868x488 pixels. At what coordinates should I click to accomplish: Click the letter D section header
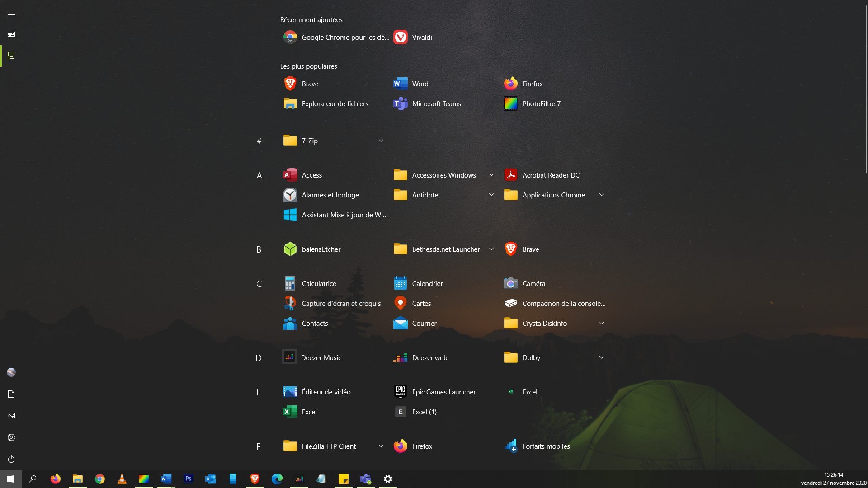click(259, 358)
